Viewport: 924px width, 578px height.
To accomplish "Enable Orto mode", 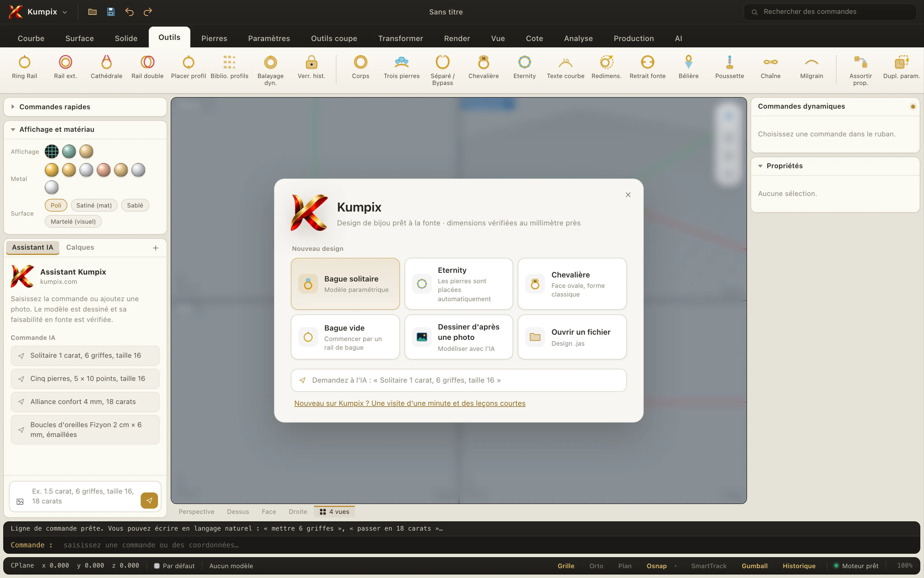I will [x=596, y=566].
